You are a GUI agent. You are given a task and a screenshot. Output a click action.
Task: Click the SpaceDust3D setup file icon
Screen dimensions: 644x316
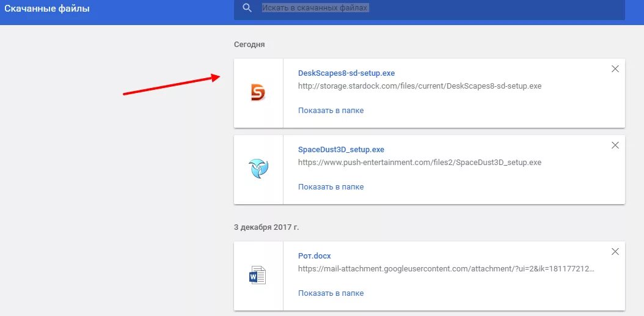[x=258, y=169]
